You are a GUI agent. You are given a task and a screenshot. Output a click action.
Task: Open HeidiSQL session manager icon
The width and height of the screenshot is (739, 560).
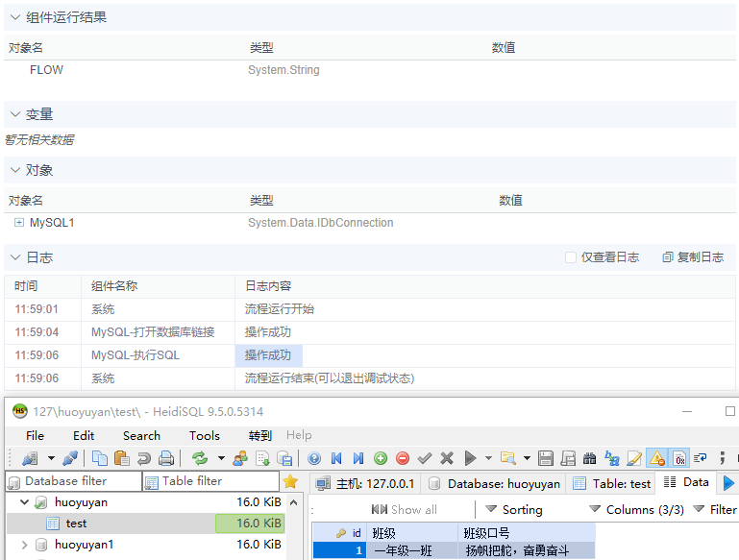[29, 458]
